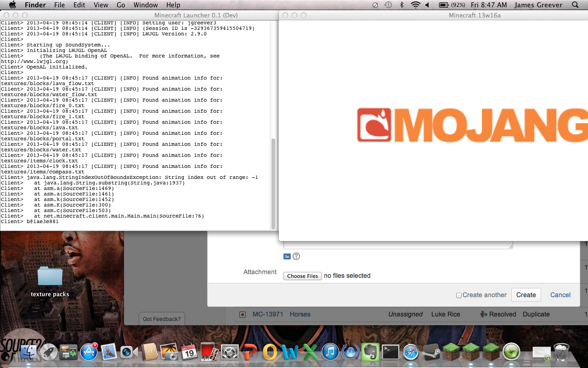Launch FaceTime camera icon in dock
Viewport: 588px width, 368px height.
click(x=129, y=352)
